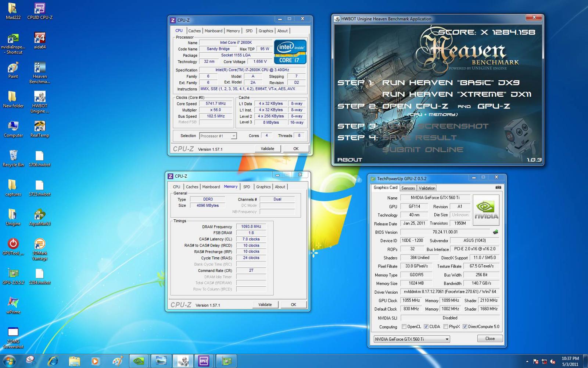588x368 pixels.
Task: Click the Core Speed value 5741.7 MHz
Action: coord(216,104)
